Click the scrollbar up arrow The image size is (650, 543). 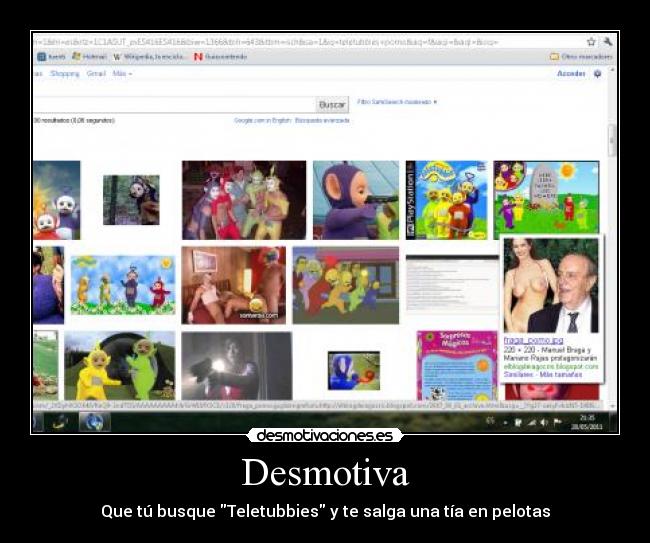tap(612, 70)
